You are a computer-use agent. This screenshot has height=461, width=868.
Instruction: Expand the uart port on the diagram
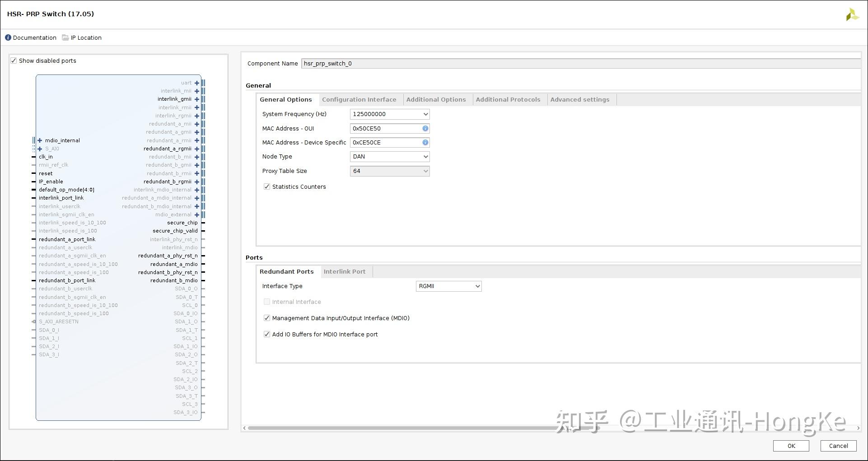(196, 83)
